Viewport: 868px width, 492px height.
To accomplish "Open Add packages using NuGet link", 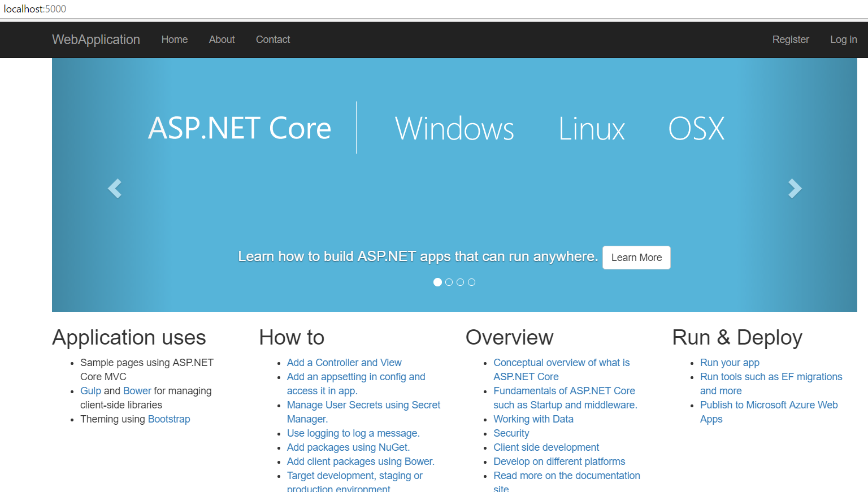I will 348,447.
